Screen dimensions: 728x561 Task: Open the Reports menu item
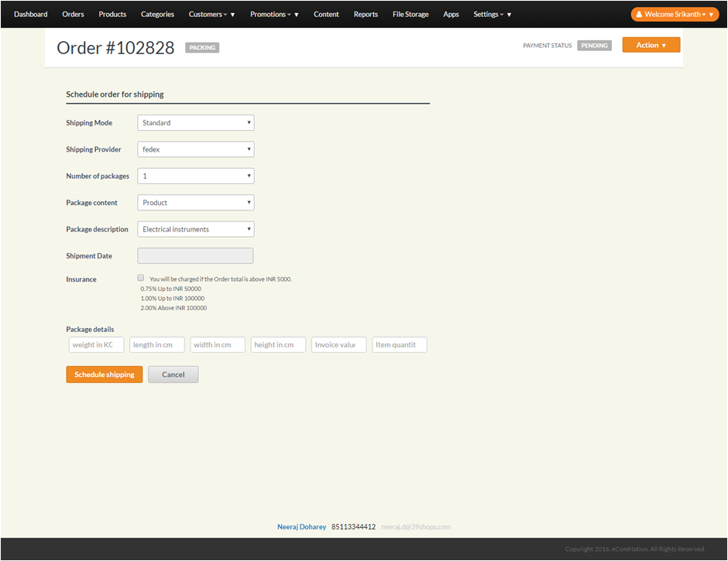point(366,15)
